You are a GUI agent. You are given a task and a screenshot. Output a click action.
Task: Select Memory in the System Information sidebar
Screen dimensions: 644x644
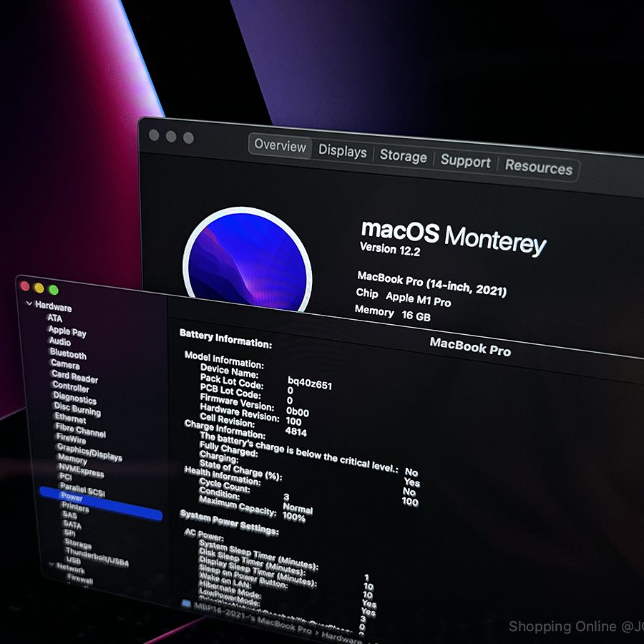72,459
